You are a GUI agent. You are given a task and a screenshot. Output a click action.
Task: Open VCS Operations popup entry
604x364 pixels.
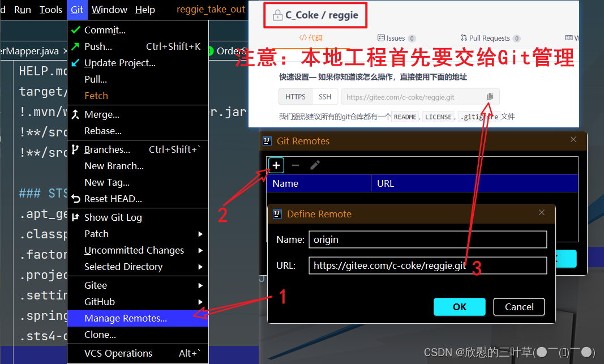138,353
